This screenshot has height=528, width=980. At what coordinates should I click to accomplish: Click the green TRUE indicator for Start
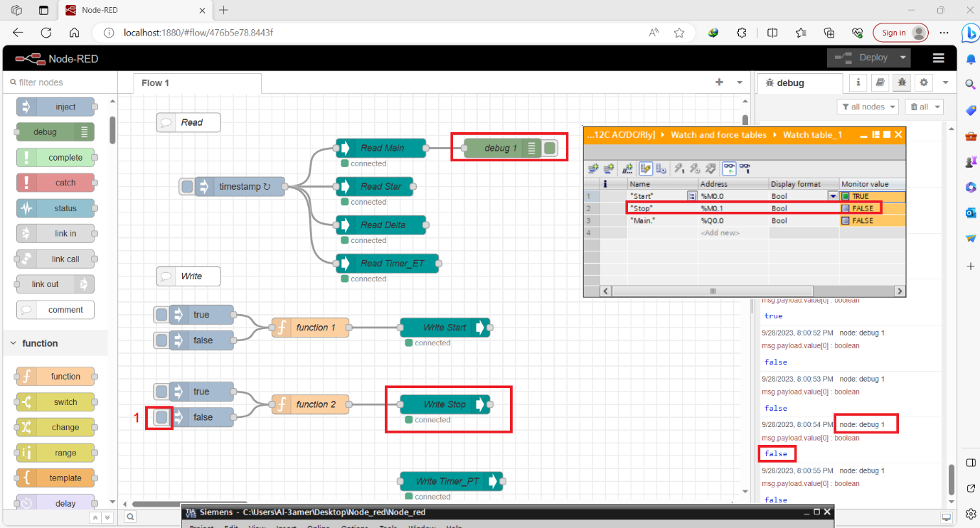tap(846, 195)
